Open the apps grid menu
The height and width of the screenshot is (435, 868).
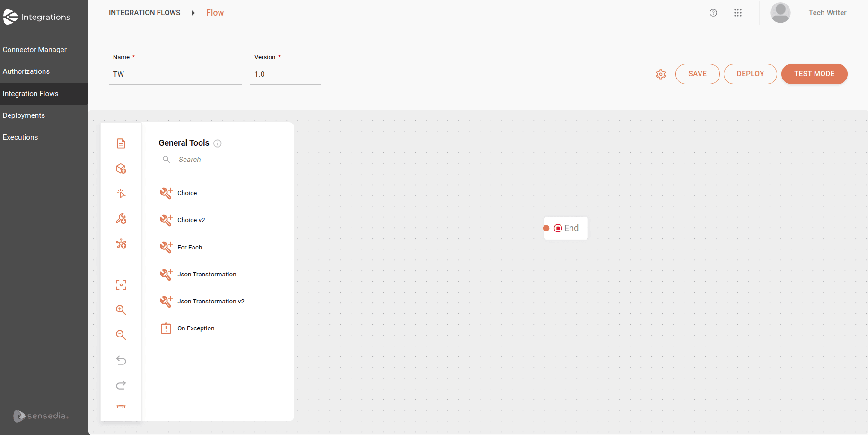[738, 13]
